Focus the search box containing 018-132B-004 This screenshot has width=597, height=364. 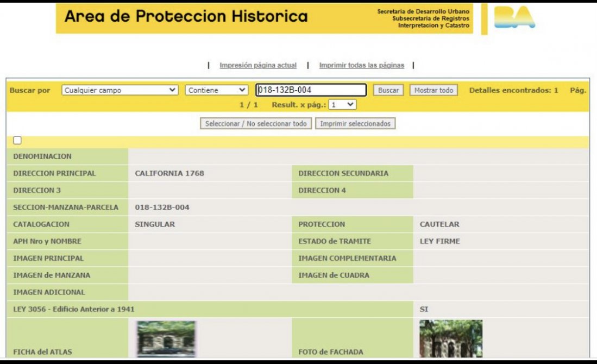(311, 90)
